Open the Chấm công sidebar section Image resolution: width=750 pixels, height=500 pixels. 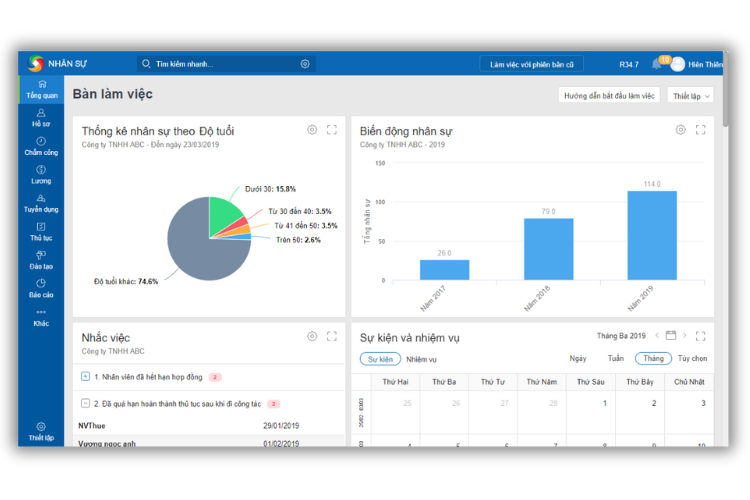click(x=40, y=146)
